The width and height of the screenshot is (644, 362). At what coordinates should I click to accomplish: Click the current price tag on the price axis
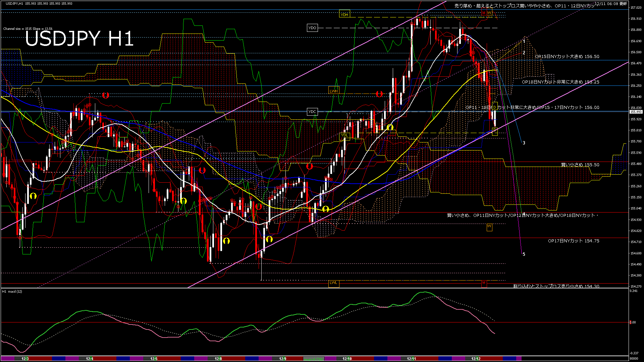tap(636, 112)
